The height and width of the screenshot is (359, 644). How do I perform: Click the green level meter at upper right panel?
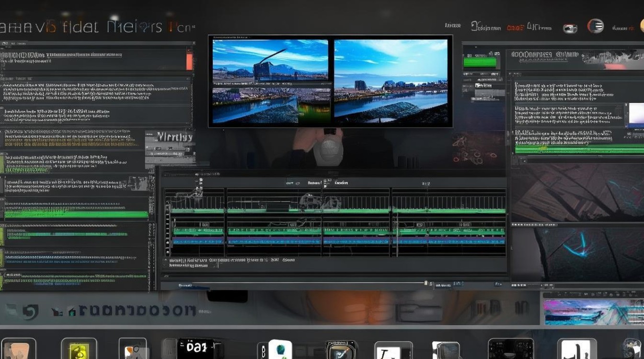[481, 63]
